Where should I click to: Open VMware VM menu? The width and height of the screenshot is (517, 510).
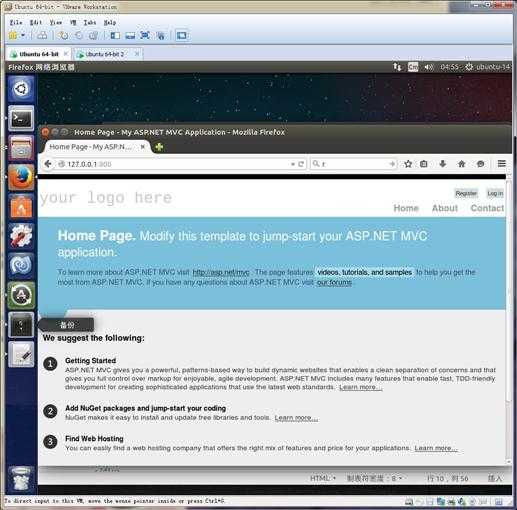coord(73,22)
